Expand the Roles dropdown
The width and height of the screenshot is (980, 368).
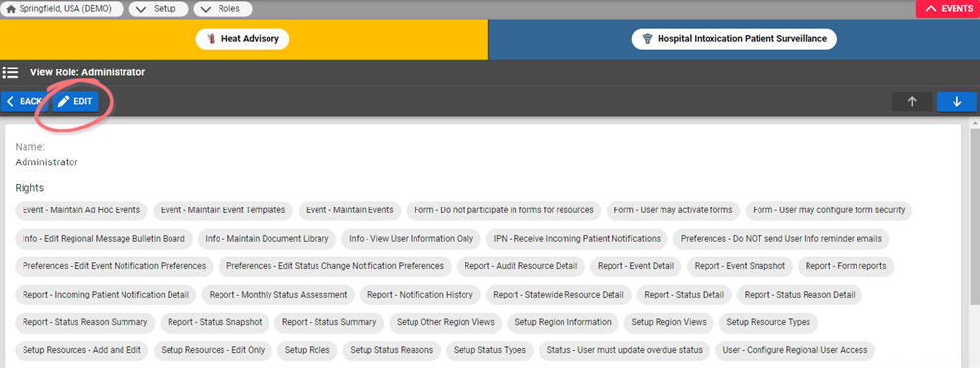[223, 9]
